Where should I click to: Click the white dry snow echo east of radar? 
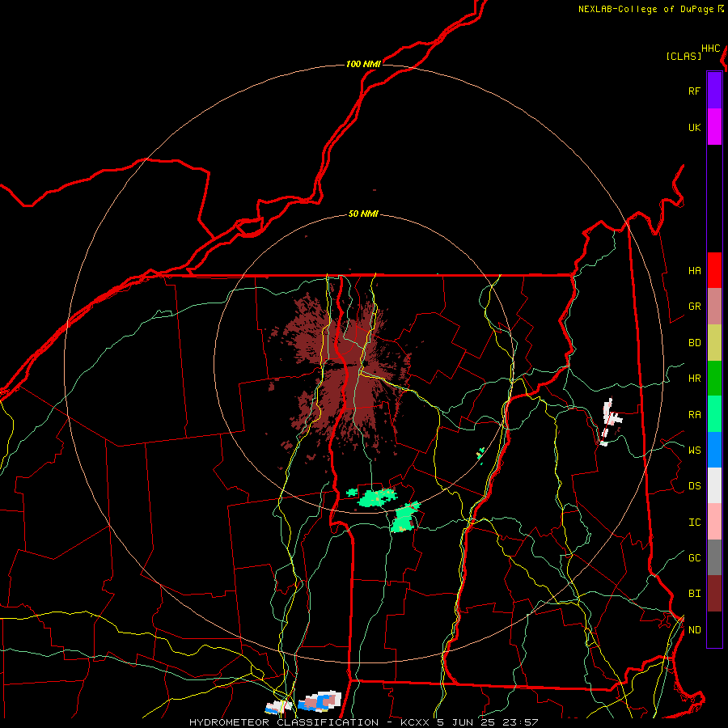pos(610,420)
